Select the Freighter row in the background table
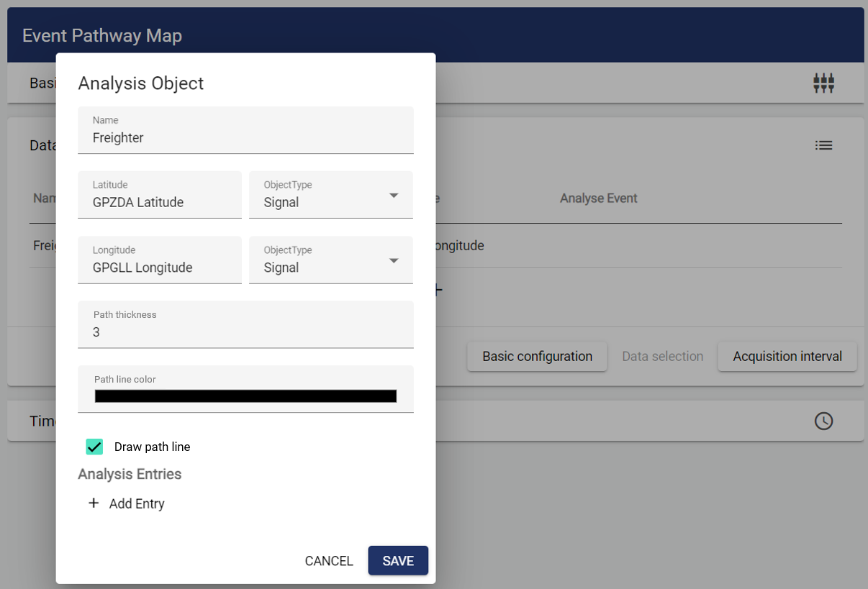 (x=43, y=246)
